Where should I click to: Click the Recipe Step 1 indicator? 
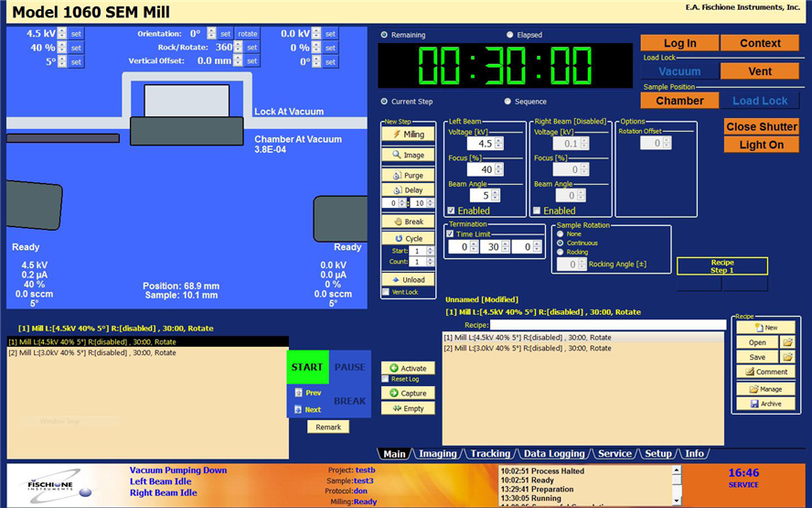pos(721,266)
